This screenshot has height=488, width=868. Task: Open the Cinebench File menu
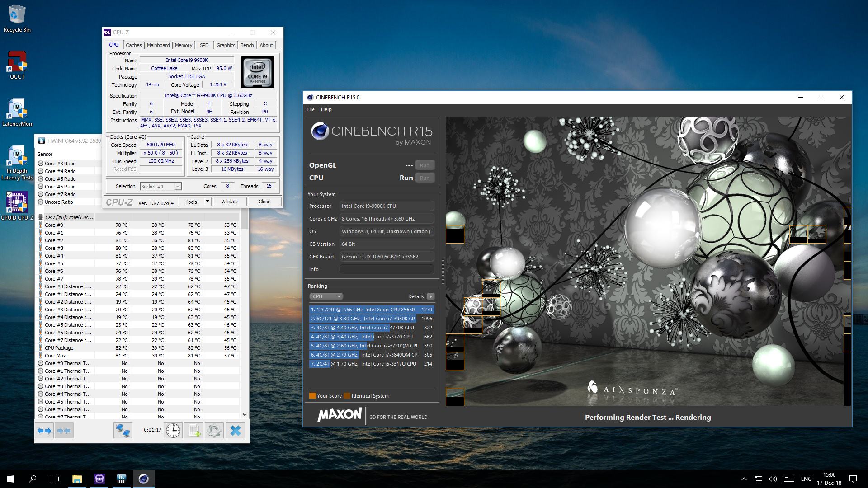point(310,109)
